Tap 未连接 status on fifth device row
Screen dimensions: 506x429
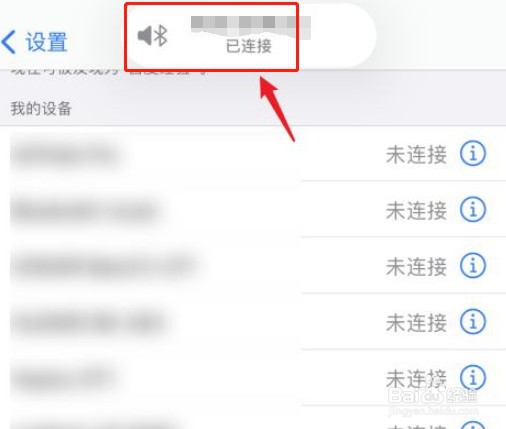[416, 379]
